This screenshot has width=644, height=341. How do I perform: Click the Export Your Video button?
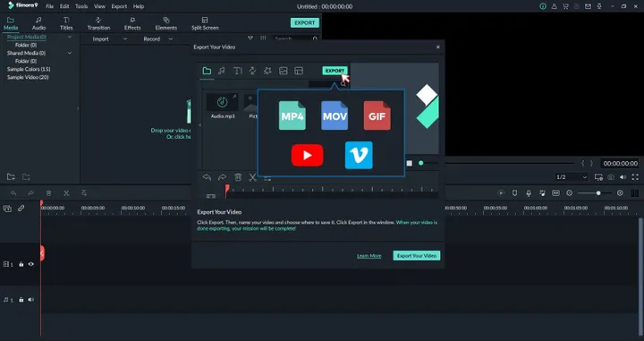click(417, 256)
